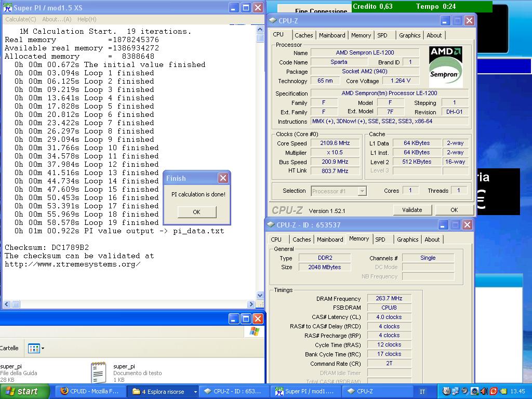Select the CPU tab in CPU-Z ID 653537
532x399 pixels.
(276, 240)
